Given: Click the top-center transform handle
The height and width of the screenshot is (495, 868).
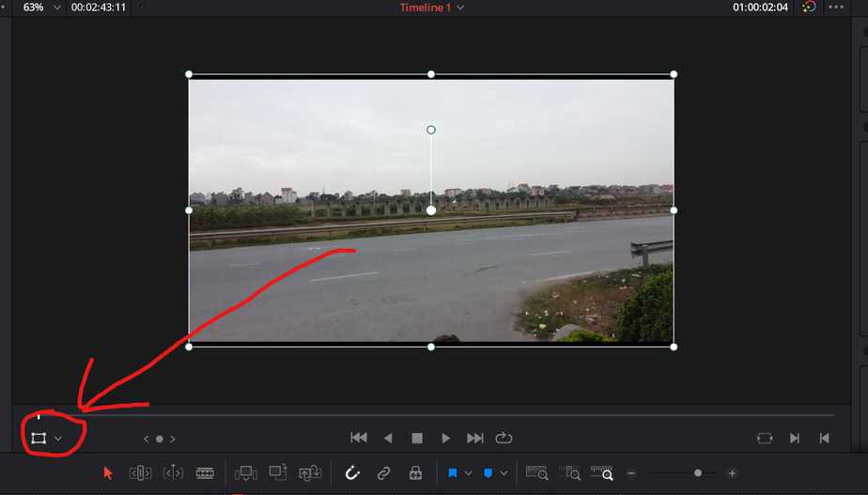Looking at the screenshot, I should (x=431, y=74).
